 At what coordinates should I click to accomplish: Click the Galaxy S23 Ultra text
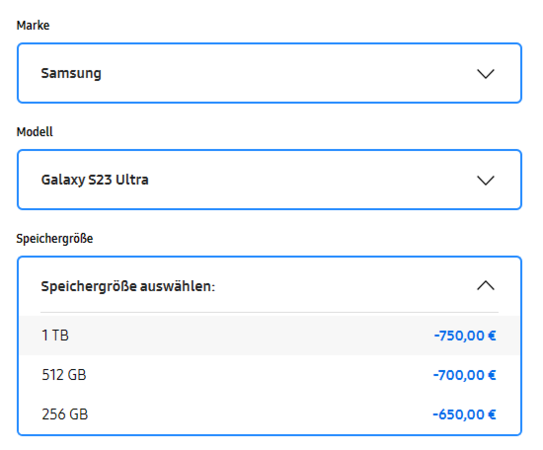point(95,180)
